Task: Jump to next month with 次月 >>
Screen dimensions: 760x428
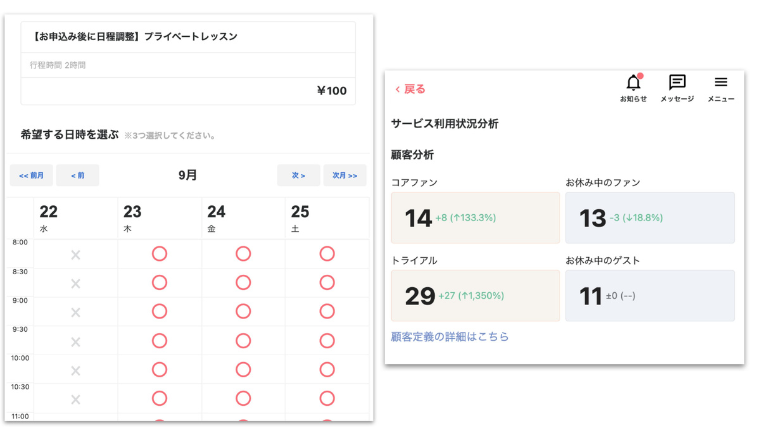Action: coord(345,175)
